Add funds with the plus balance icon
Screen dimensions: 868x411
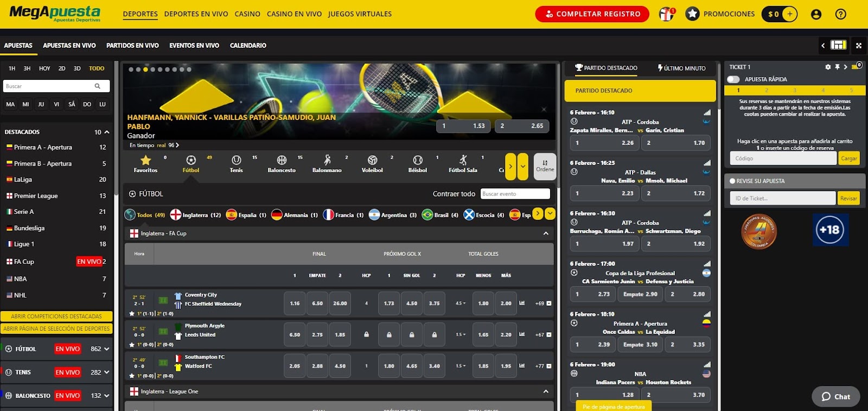[790, 14]
